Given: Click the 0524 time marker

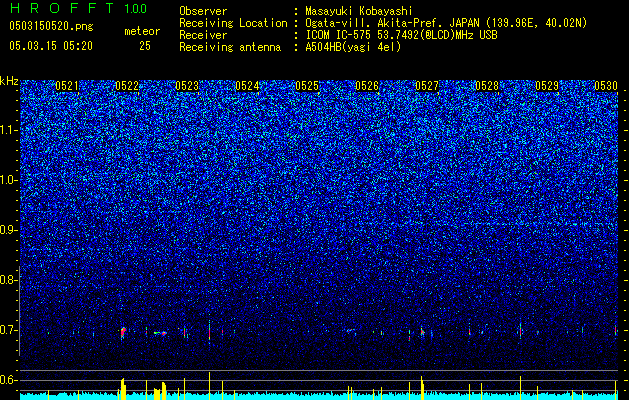Looking at the screenshot, I should coord(247,86).
